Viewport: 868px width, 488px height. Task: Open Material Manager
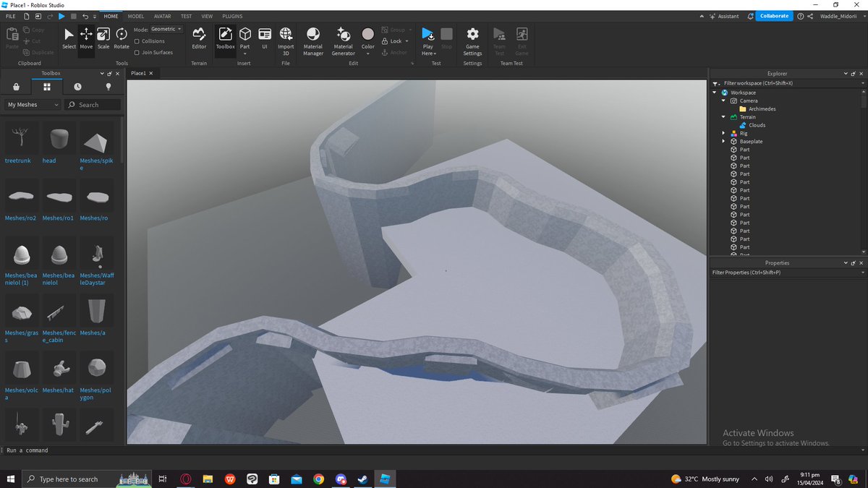click(x=313, y=40)
